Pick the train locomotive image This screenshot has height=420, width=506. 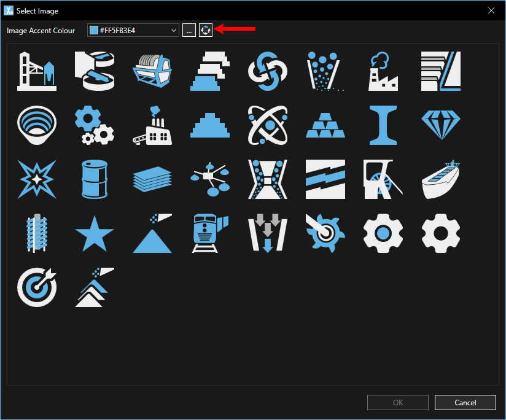pyautogui.click(x=210, y=233)
